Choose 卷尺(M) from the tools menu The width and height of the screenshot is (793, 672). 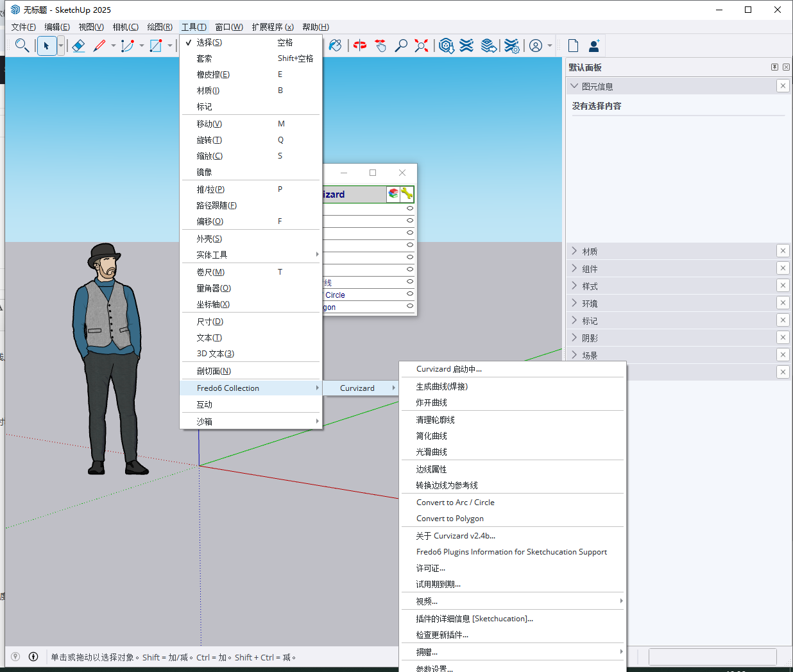250,272
